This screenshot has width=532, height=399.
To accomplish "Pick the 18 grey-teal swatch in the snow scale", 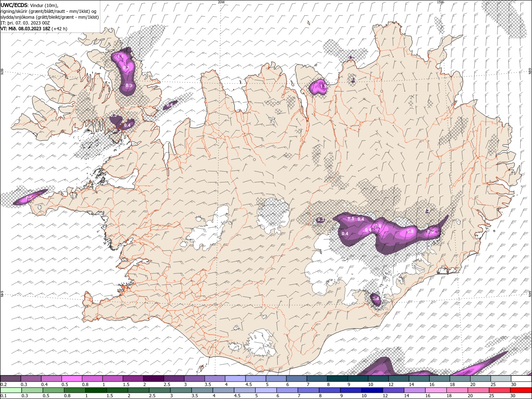I will [460, 378].
